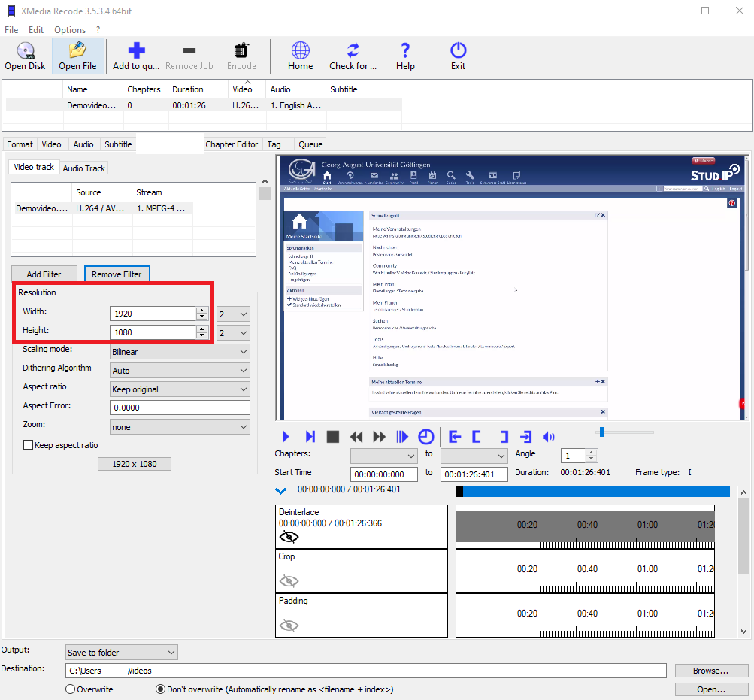Toggle the Deinterlace filter eye icon
The width and height of the screenshot is (754, 700).
click(289, 537)
